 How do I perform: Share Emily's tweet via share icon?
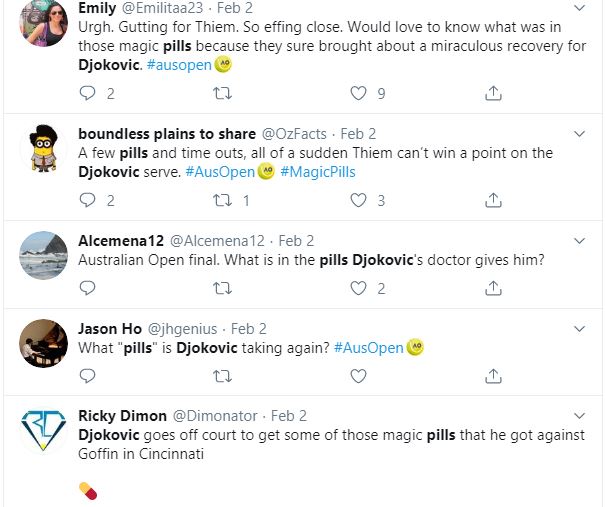[493, 93]
